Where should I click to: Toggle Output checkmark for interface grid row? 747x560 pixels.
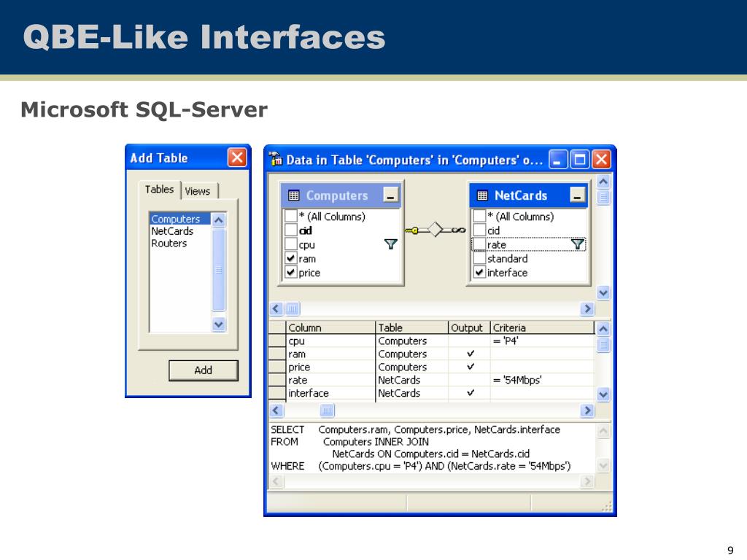(x=471, y=392)
